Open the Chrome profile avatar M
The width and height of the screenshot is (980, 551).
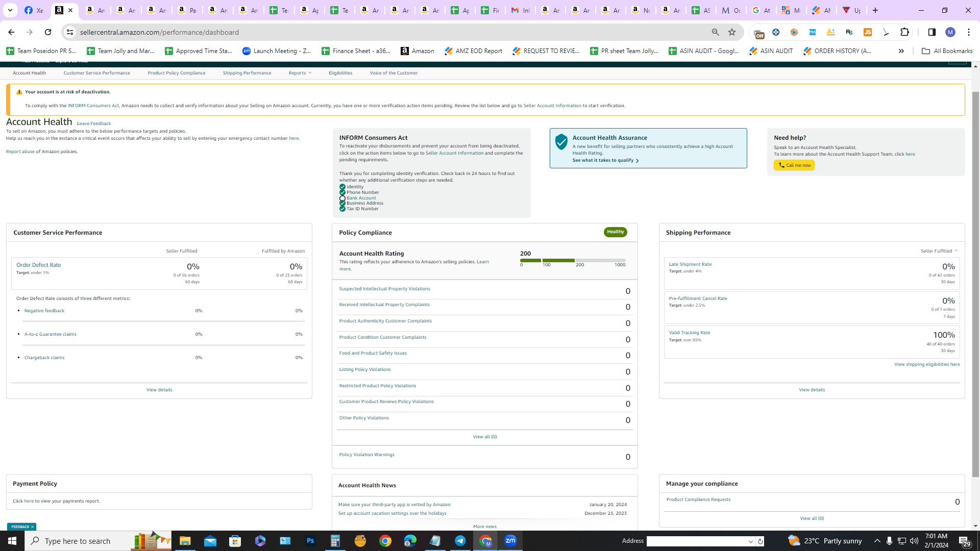click(x=950, y=32)
